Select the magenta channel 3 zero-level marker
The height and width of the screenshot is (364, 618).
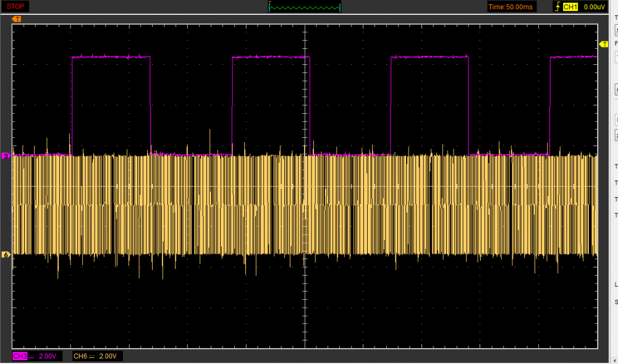coord(6,156)
